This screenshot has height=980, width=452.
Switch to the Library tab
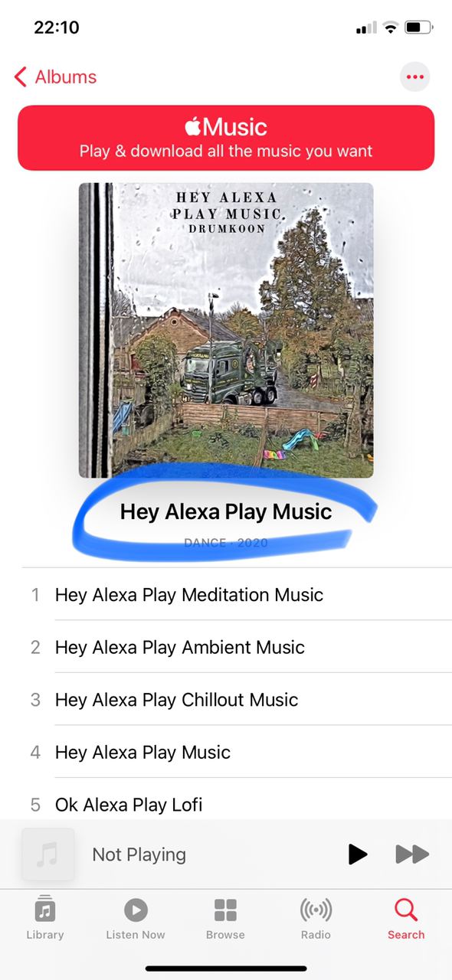(x=45, y=918)
